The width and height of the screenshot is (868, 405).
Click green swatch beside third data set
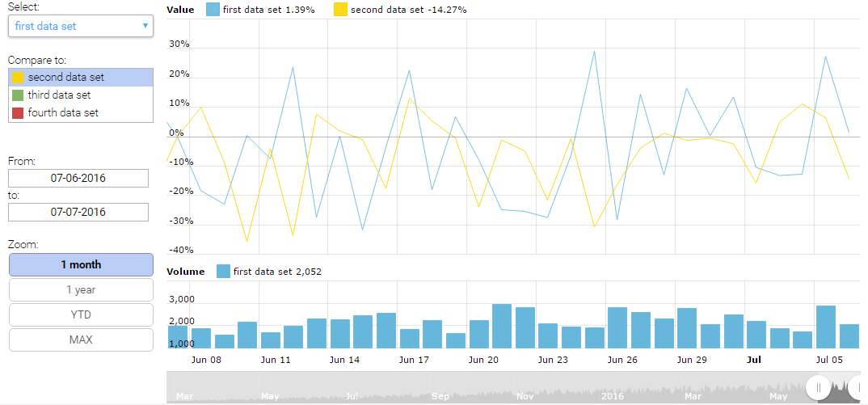click(x=18, y=95)
